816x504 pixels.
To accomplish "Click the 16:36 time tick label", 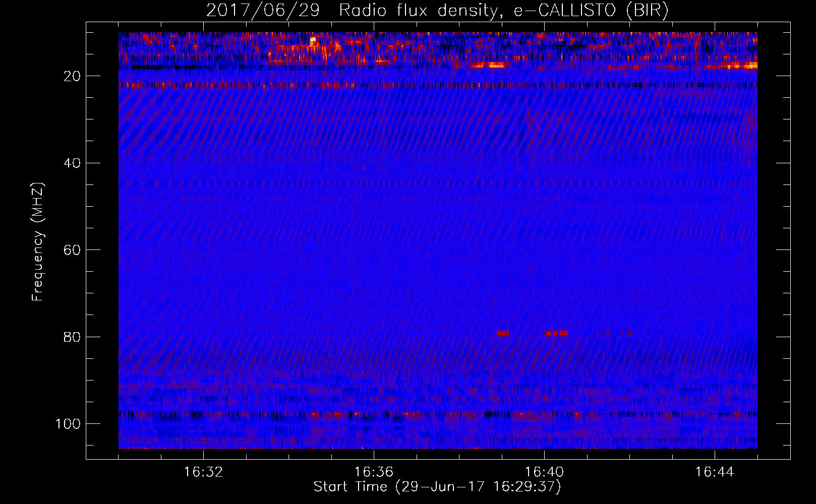I will 374,472.
